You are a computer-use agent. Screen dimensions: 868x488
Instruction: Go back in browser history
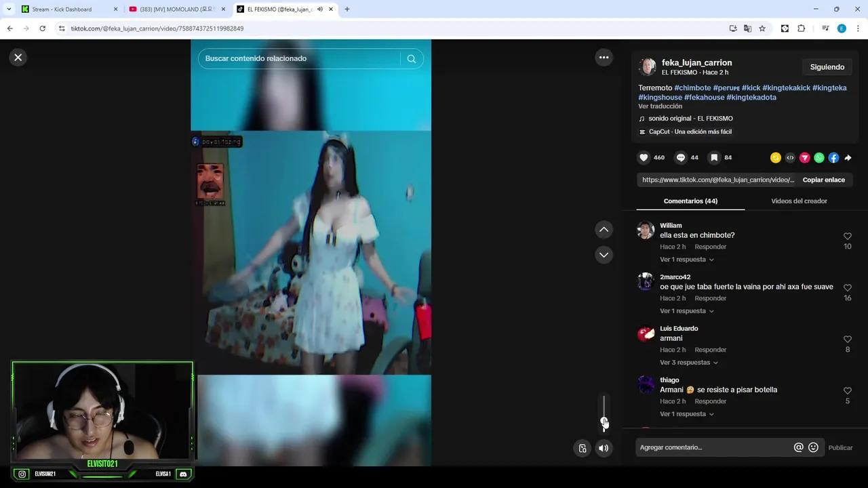tap(9, 28)
